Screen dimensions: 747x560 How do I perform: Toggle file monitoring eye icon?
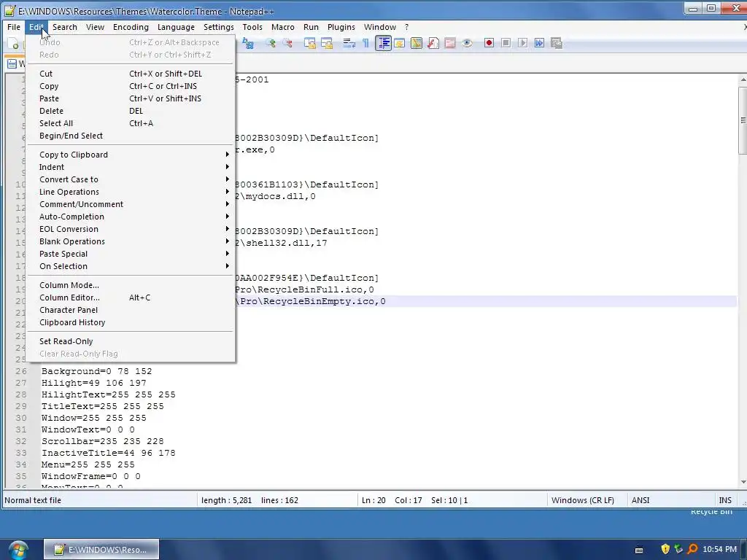click(x=467, y=43)
